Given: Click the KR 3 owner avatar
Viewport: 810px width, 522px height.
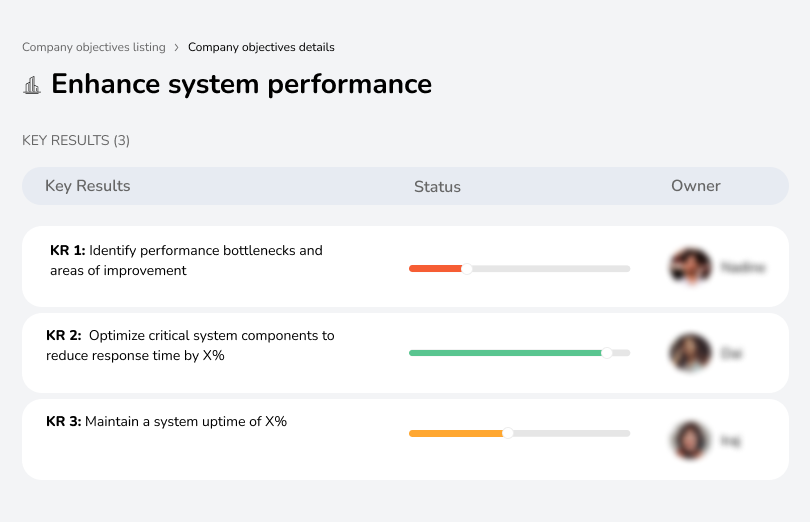Looking at the screenshot, I should click(x=690, y=440).
